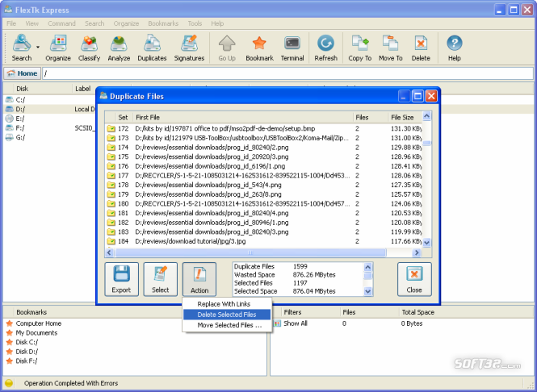
Task: Sort by File Size column header
Action: coord(405,117)
